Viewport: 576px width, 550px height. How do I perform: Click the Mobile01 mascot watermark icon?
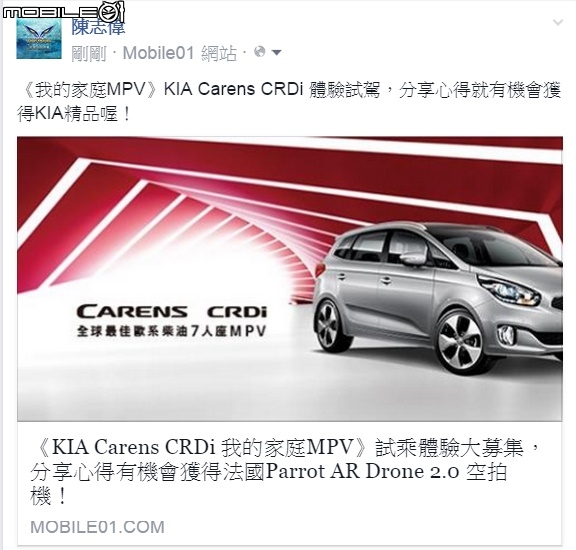[112, 11]
